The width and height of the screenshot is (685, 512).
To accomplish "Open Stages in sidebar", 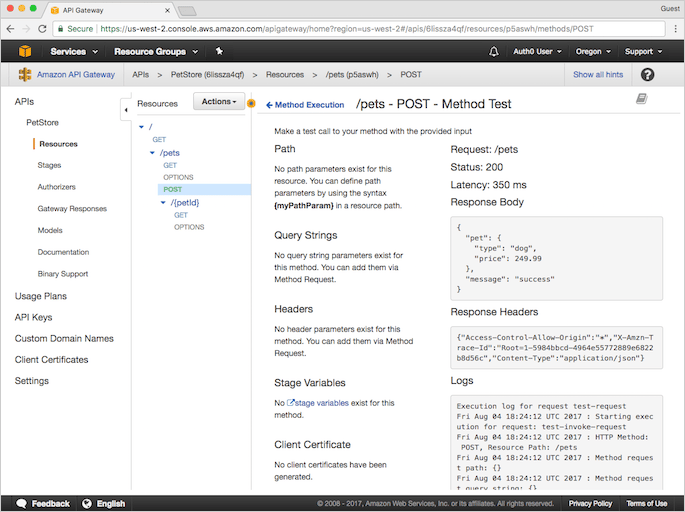I will (49, 165).
